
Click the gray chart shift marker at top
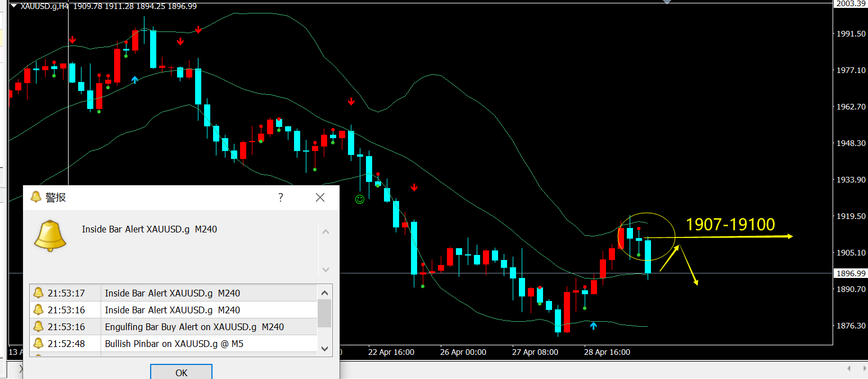[x=667, y=2]
